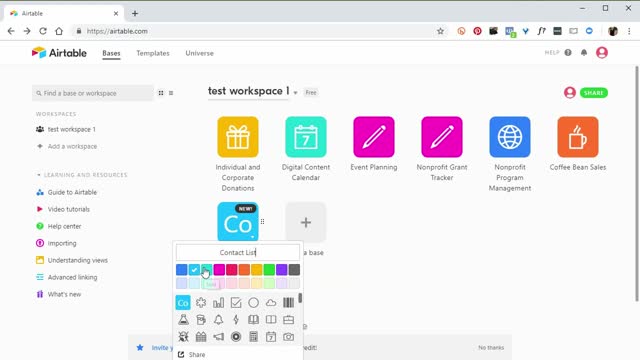This screenshot has height=360, width=640.
Task: Click the workspace collaborator avatar next to Share
Action: point(570,93)
